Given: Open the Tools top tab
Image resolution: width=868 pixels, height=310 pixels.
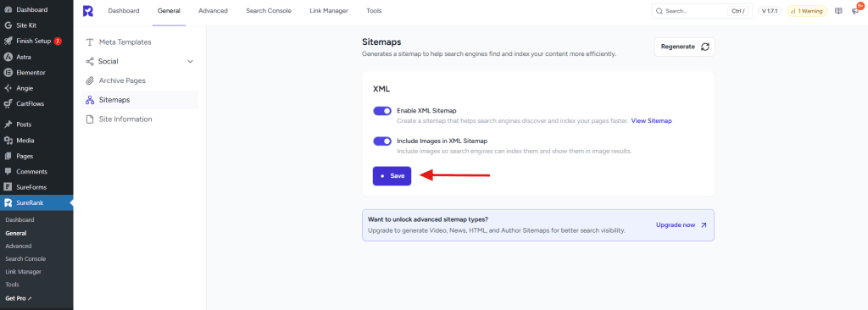Looking at the screenshot, I should 374,11.
